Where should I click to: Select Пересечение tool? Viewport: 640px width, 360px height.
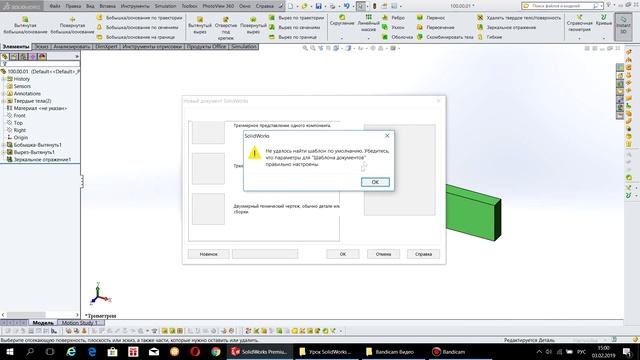(x=436, y=27)
